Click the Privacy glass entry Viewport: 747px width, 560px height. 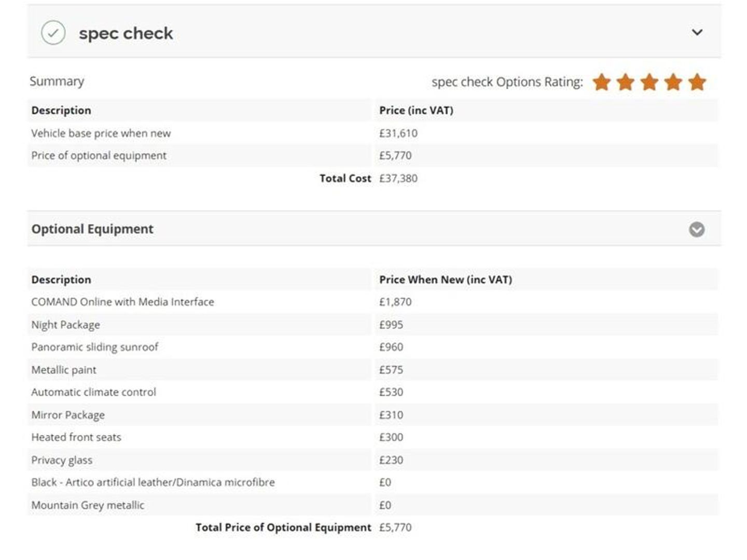coord(62,460)
